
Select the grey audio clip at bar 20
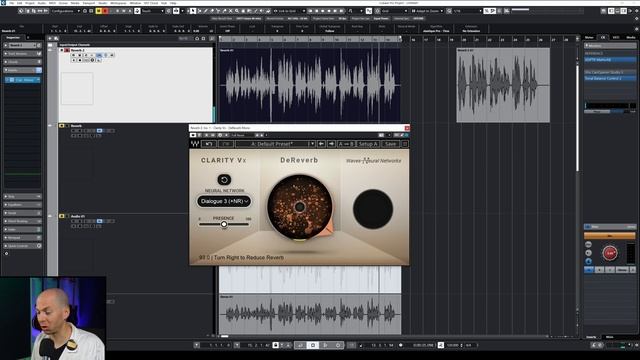(x=503, y=85)
